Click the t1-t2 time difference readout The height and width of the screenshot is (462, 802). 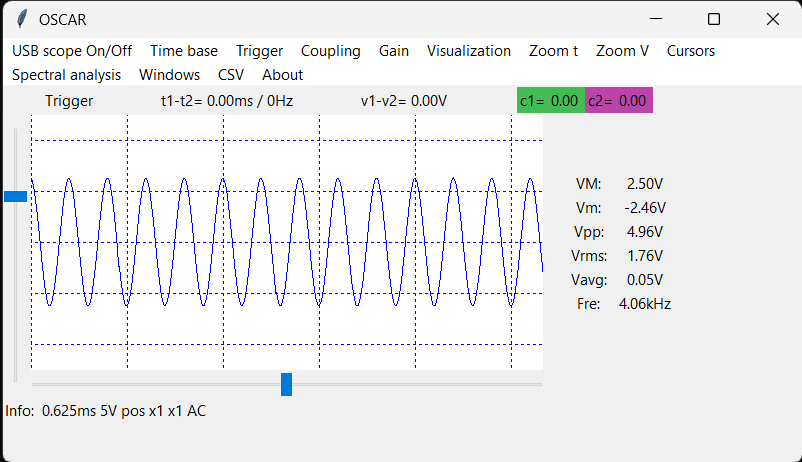pyautogui.click(x=227, y=101)
